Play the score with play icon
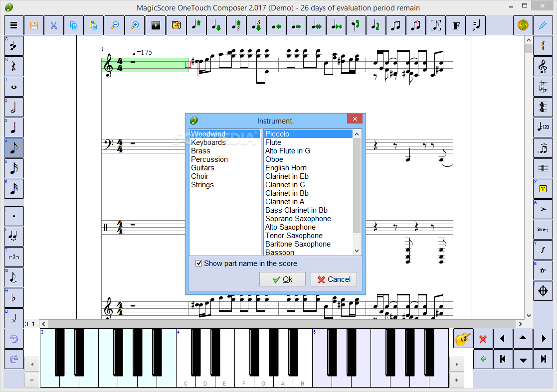The width and height of the screenshot is (557, 392). click(x=156, y=25)
